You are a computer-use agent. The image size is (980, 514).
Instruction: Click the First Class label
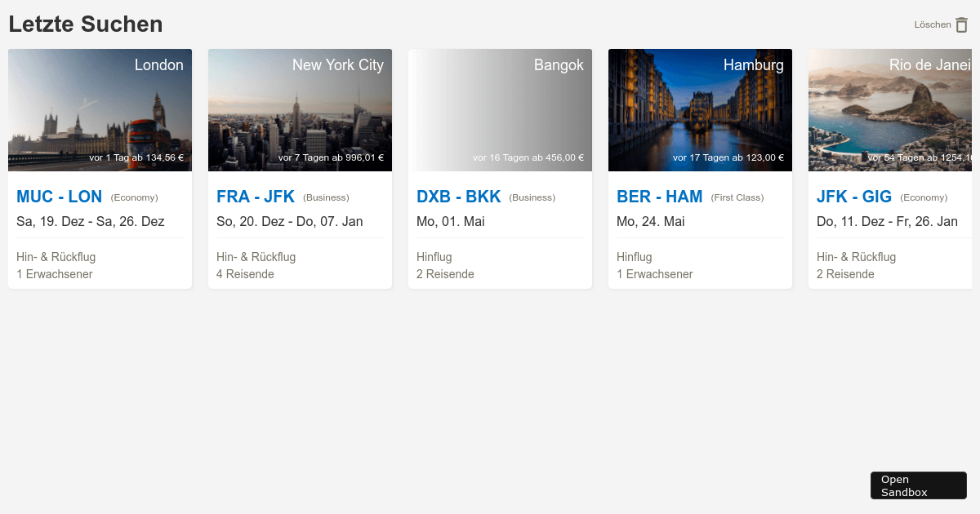(737, 197)
